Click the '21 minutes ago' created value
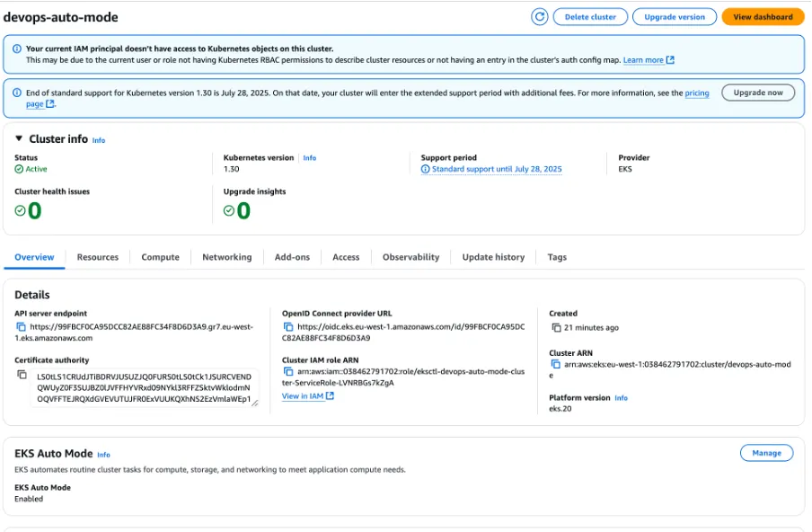This screenshot has height=532, width=812. [591, 327]
